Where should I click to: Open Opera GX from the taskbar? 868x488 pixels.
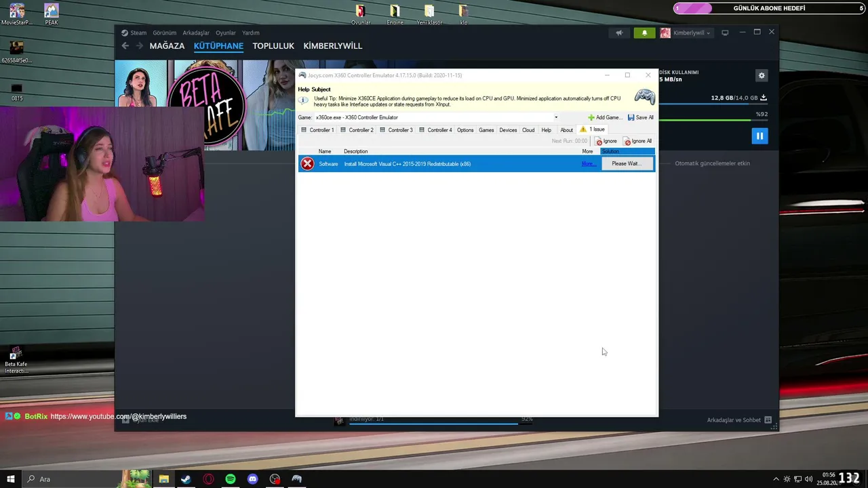208,479
